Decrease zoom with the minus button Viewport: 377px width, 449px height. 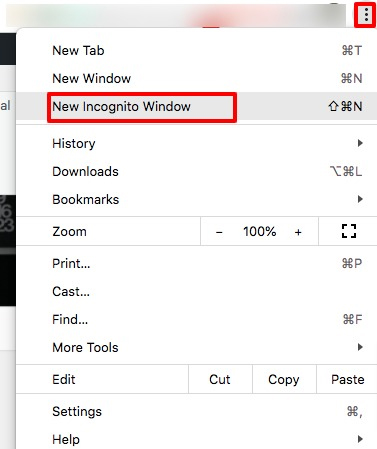click(219, 232)
